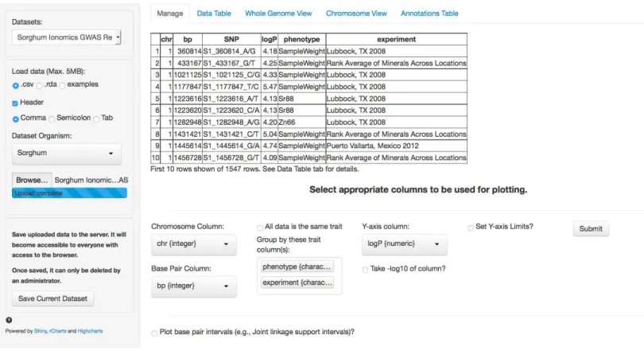Screen dimensions: 644x351
Task: Click cell S1_360814_A/G
Action: pyautogui.click(x=231, y=52)
